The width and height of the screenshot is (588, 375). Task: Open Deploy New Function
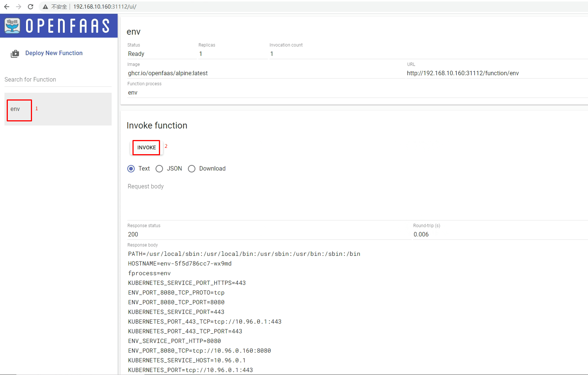point(54,53)
